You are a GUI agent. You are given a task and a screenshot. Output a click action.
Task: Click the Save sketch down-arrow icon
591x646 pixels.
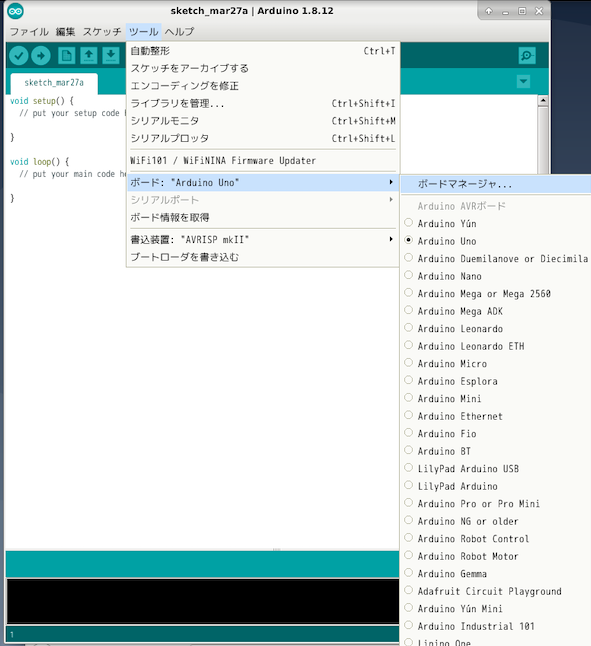111,56
